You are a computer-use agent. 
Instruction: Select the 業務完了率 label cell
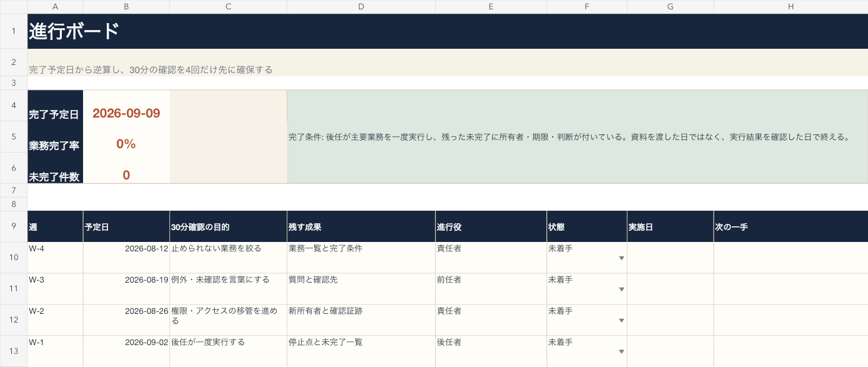55,137
